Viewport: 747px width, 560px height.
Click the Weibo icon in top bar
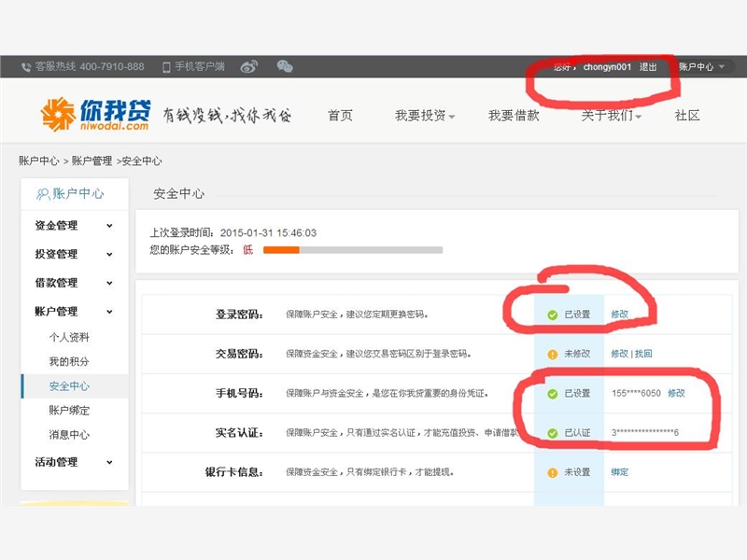pyautogui.click(x=248, y=67)
